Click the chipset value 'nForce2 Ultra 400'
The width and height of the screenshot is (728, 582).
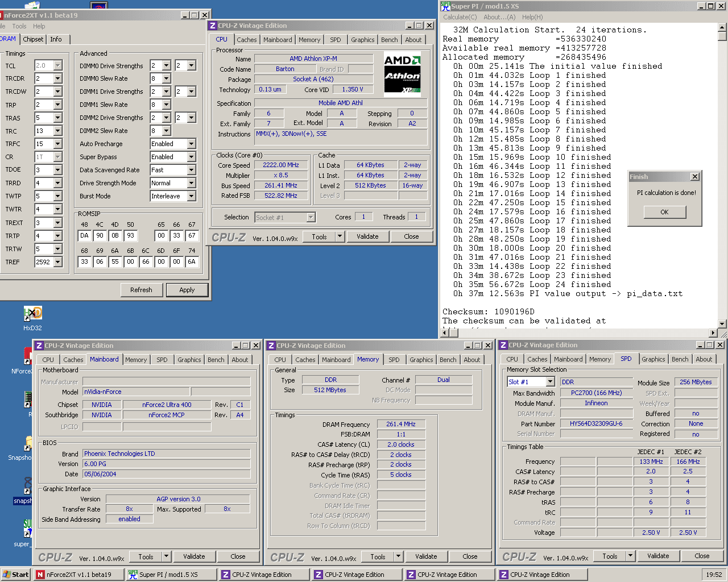pos(167,405)
